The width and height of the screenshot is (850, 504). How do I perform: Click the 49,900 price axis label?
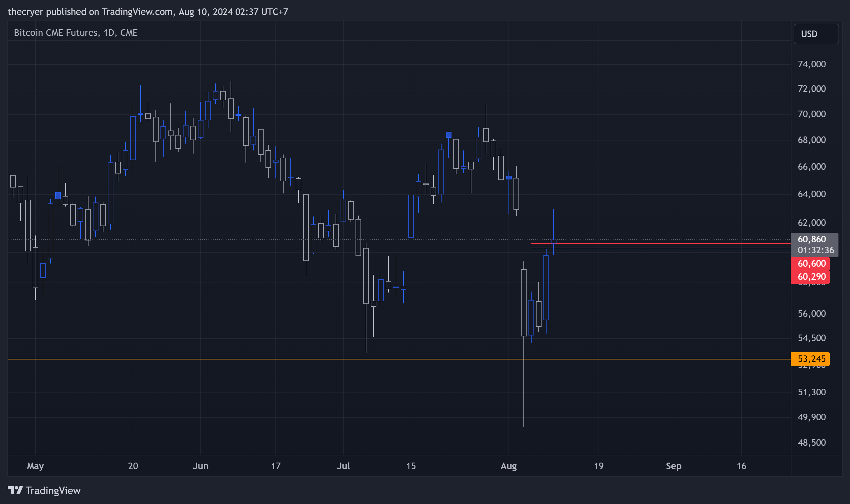tap(812, 417)
